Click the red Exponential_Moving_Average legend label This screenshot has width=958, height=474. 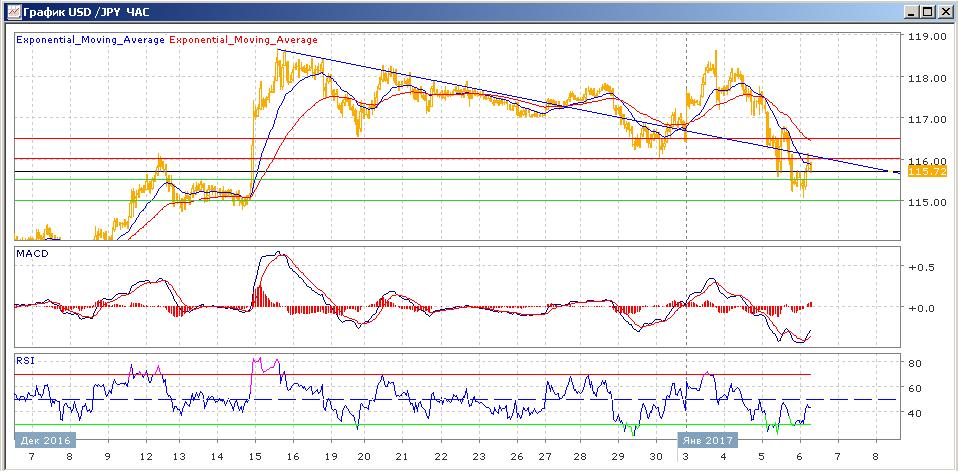pos(243,40)
